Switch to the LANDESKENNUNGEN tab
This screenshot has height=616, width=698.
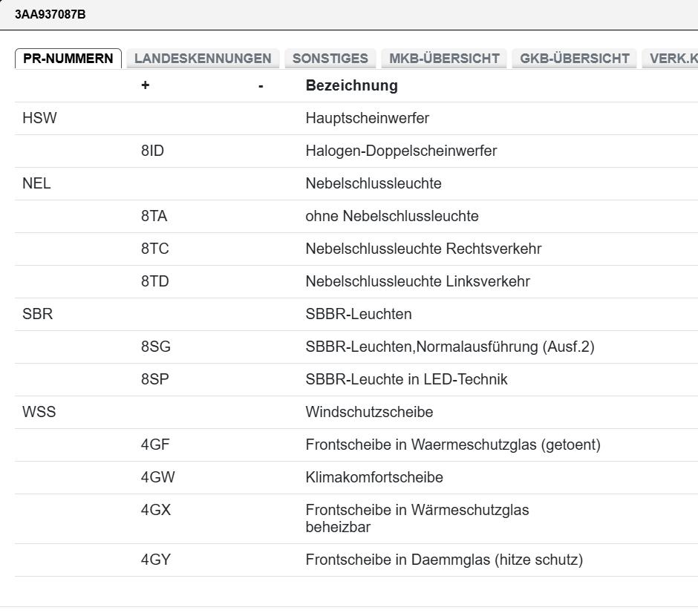coord(203,59)
